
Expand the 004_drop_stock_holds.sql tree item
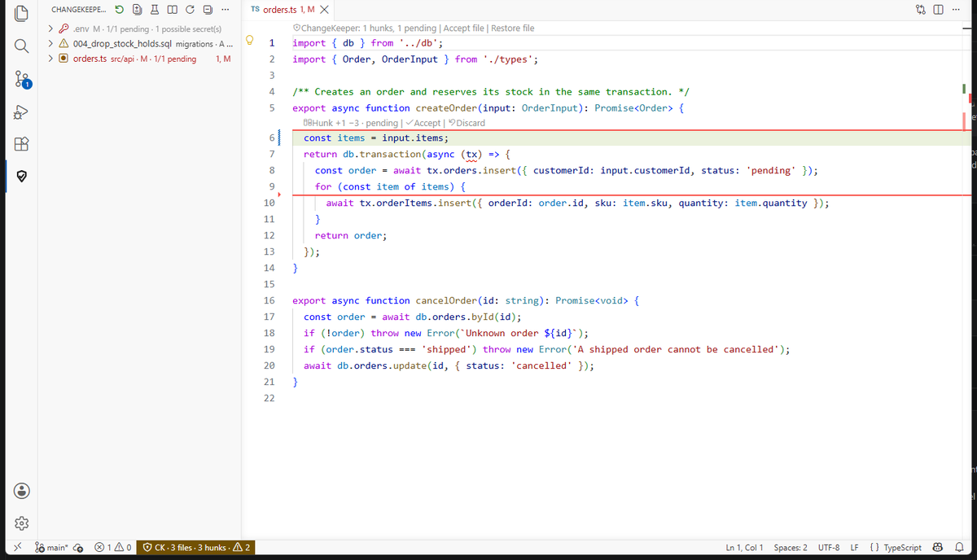[51, 44]
